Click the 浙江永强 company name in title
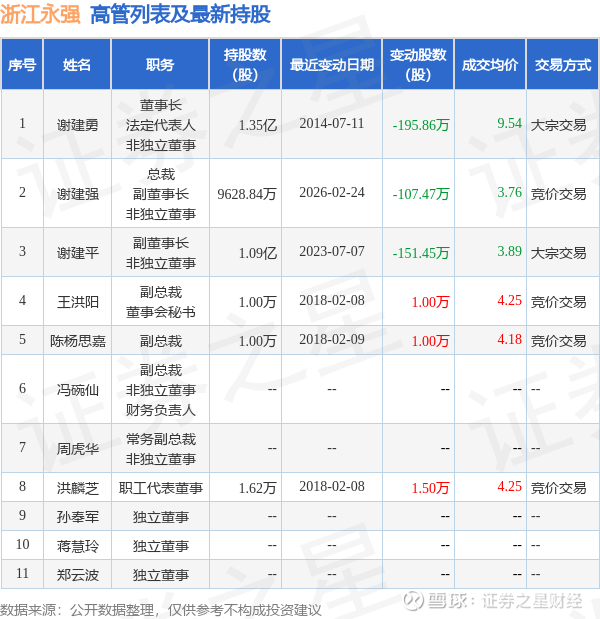Viewport: 600px width, 619px height. pyautogui.click(x=40, y=15)
